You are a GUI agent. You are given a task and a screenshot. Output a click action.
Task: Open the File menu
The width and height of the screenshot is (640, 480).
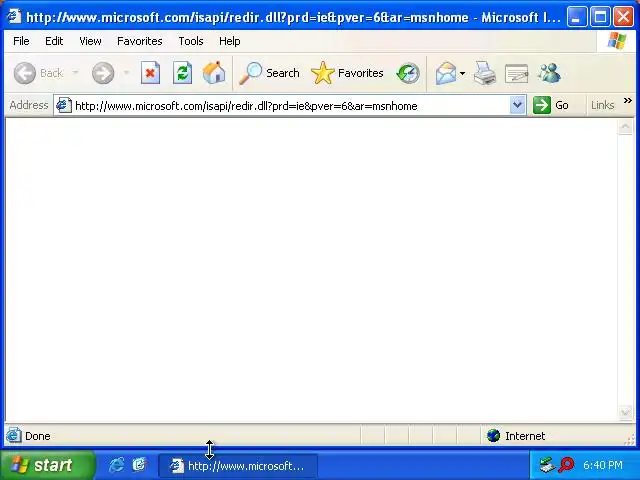tap(21, 41)
